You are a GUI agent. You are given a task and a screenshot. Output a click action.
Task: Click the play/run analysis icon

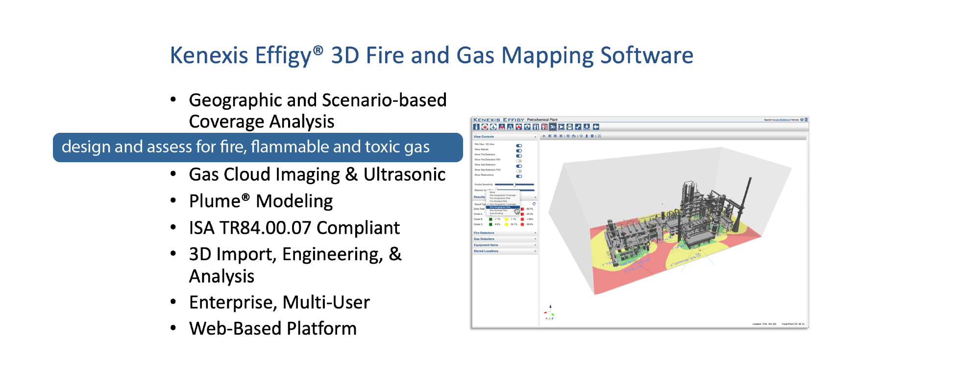[561, 127]
